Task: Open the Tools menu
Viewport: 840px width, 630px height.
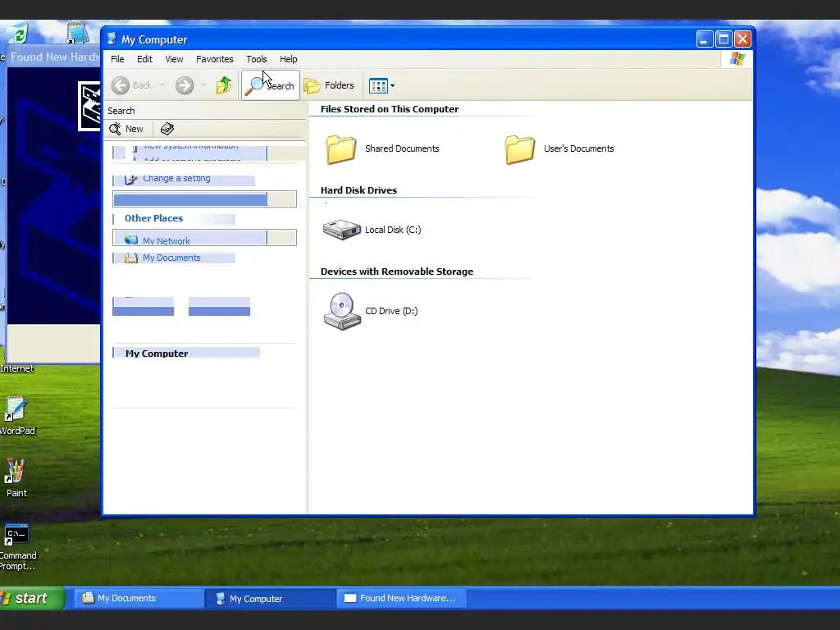Action: pyautogui.click(x=257, y=59)
